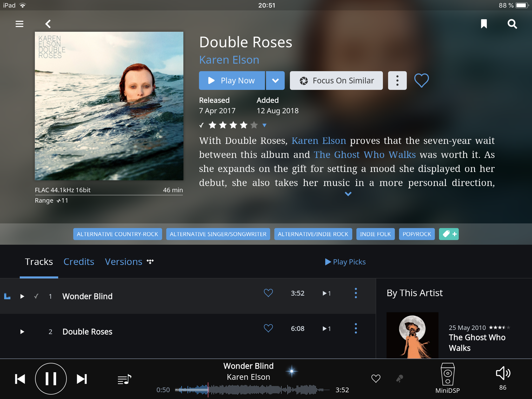Toggle pick checkmark on Wonder Blind
This screenshot has width=532, height=399.
tap(36, 296)
